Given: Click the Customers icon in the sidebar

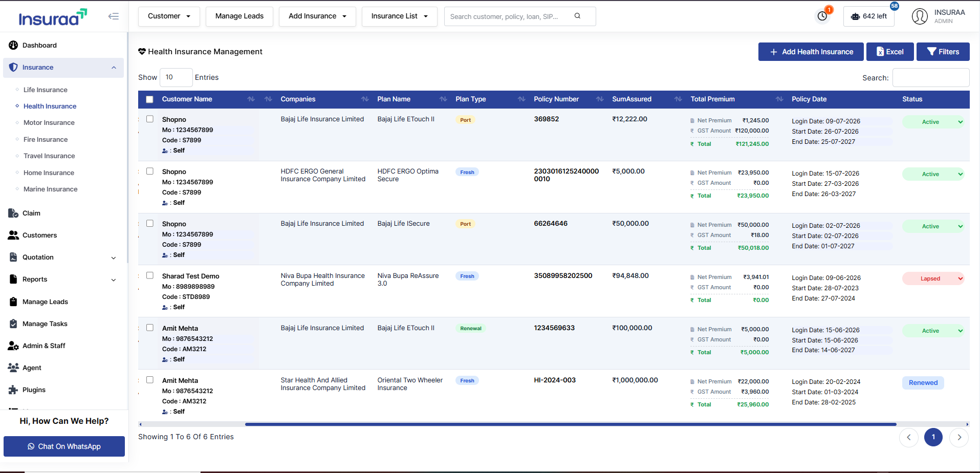Looking at the screenshot, I should click(x=13, y=235).
